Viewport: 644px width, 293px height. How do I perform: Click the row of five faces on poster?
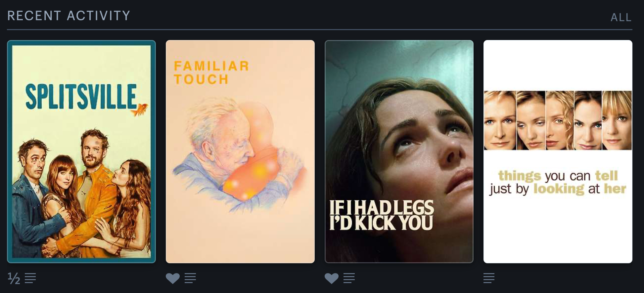pyautogui.click(x=558, y=120)
